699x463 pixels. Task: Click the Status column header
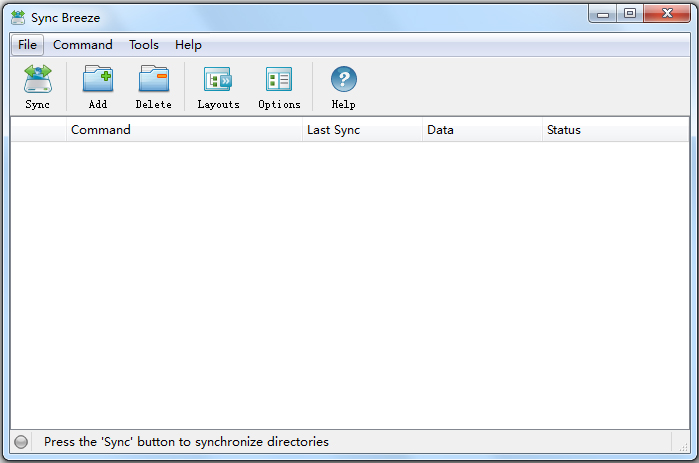tap(614, 130)
